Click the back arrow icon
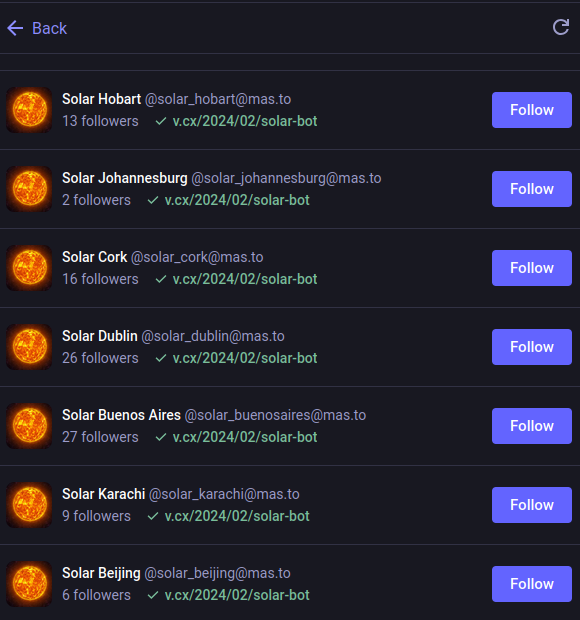Image resolution: width=580 pixels, height=620 pixels. tap(15, 28)
